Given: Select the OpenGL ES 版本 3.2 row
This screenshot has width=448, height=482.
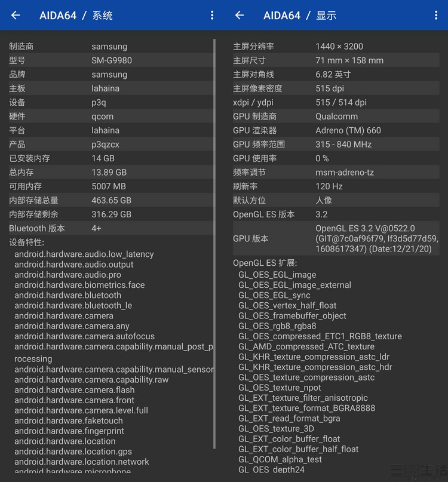Looking at the screenshot, I should (336, 214).
